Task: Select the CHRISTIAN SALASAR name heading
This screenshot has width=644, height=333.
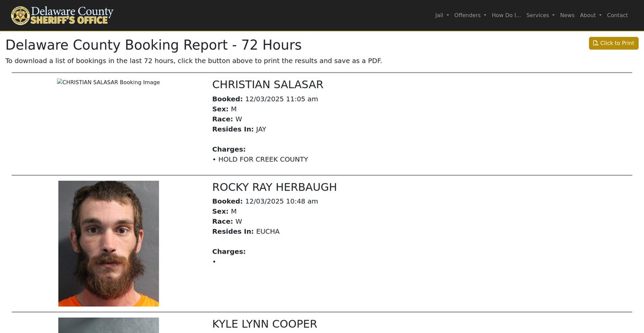Action: pyautogui.click(x=268, y=84)
